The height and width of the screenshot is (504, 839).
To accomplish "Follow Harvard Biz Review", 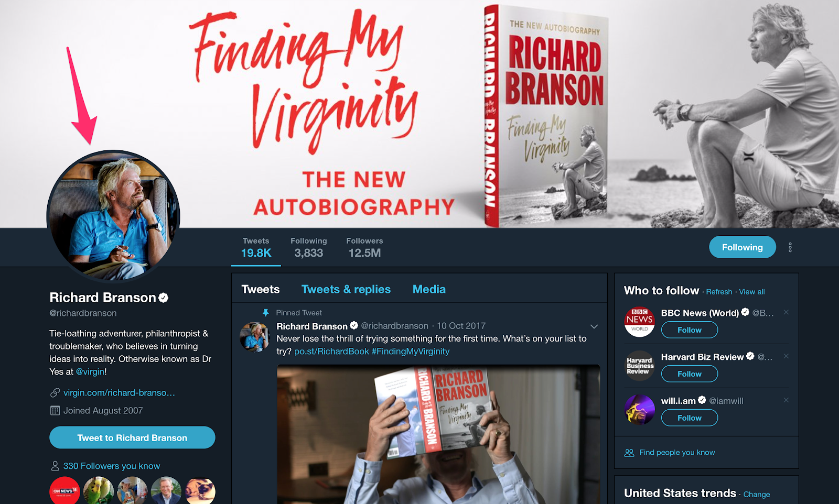I will click(x=690, y=374).
